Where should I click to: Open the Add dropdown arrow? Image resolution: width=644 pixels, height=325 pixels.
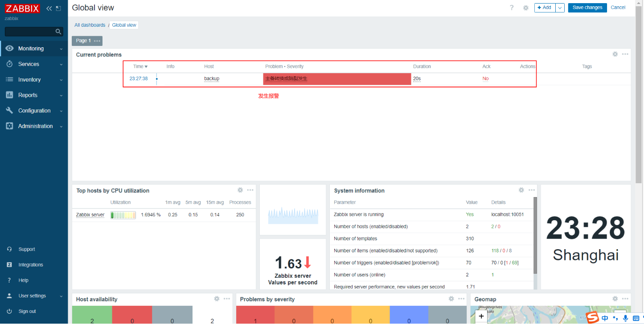pos(560,8)
